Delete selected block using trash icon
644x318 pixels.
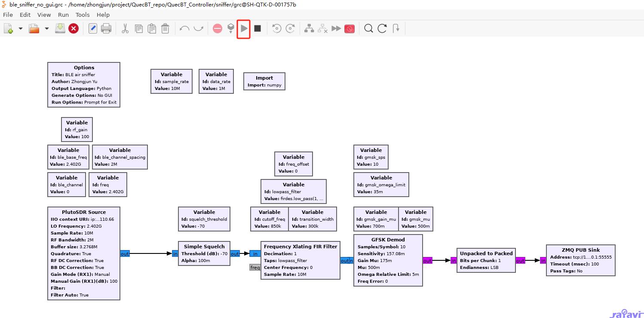(165, 29)
